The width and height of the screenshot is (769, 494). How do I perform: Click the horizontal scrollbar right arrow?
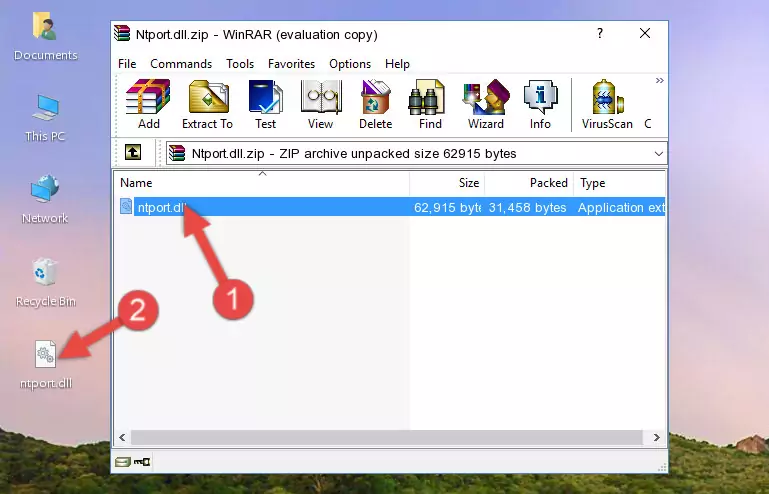[x=656, y=437]
